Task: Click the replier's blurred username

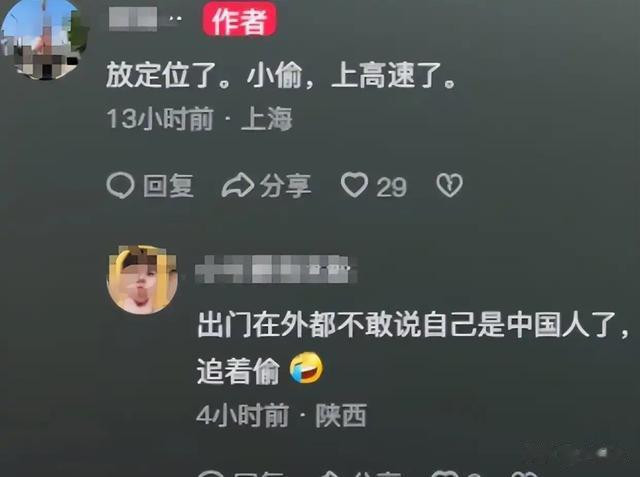Action: point(276,268)
